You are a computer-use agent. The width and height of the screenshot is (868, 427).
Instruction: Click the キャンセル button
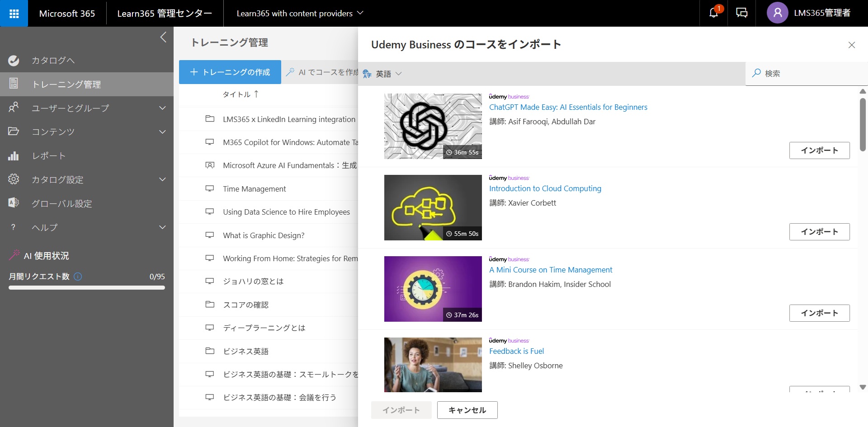(x=467, y=410)
